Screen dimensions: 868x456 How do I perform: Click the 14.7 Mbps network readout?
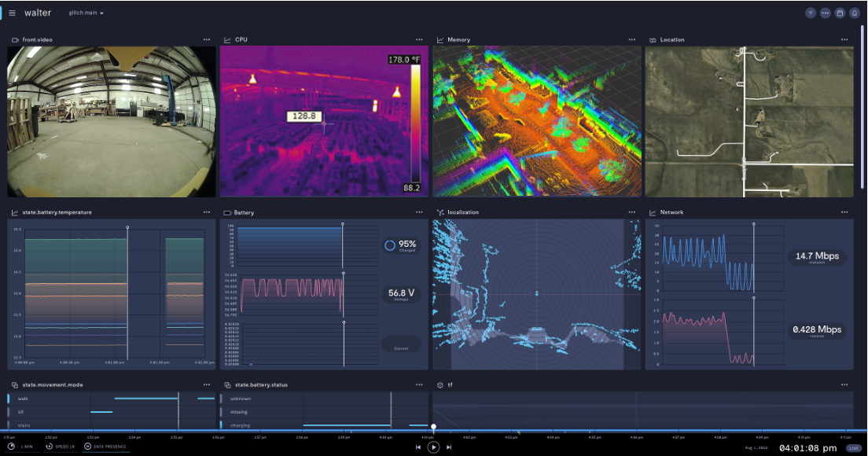[x=817, y=256]
